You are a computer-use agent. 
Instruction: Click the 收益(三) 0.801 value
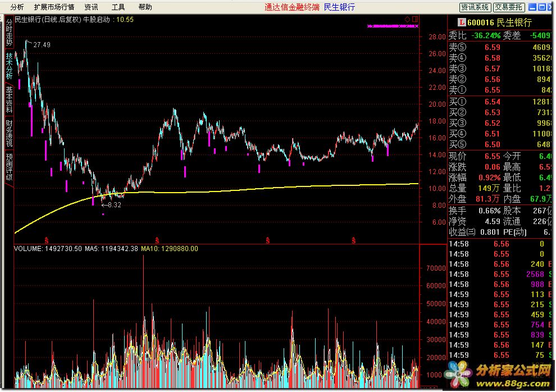tap(490, 232)
